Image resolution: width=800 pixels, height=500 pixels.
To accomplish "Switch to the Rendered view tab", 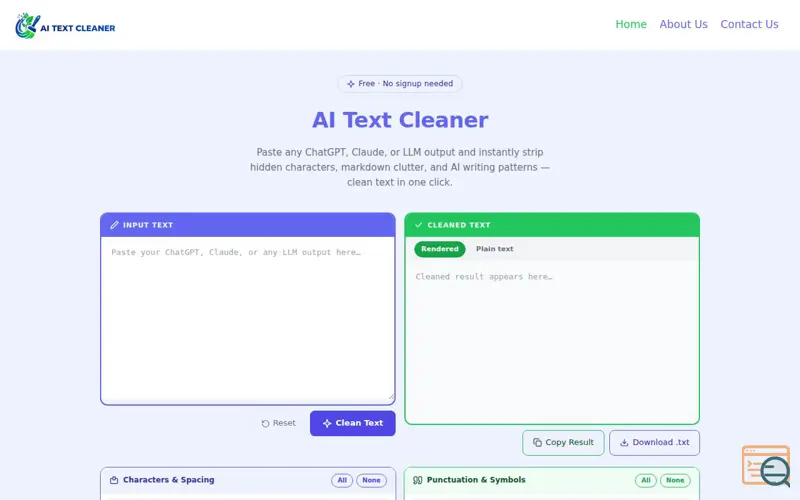I will coord(439,249).
